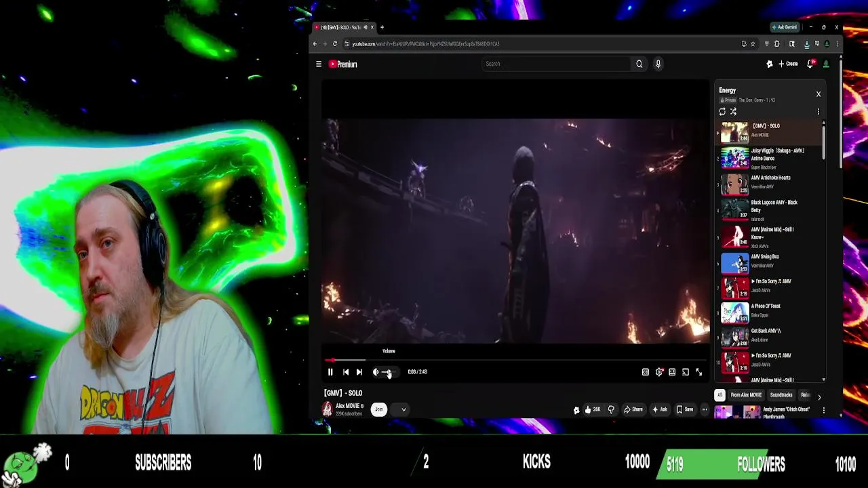This screenshot has width=868, height=488.
Task: Go to the YouTube Premium home logo
Action: pyautogui.click(x=343, y=64)
